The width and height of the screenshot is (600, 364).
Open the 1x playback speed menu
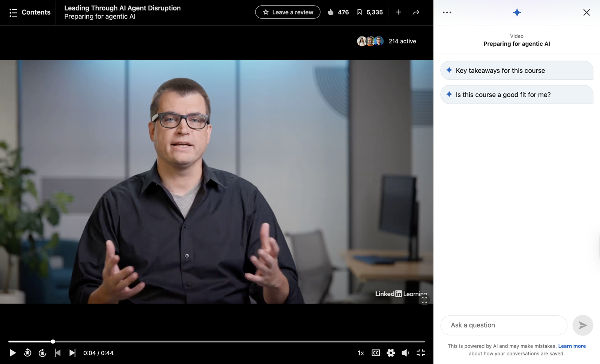pyautogui.click(x=361, y=353)
